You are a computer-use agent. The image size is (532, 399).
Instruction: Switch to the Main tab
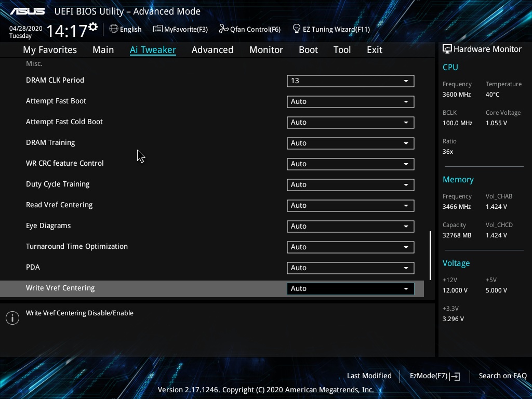click(103, 49)
